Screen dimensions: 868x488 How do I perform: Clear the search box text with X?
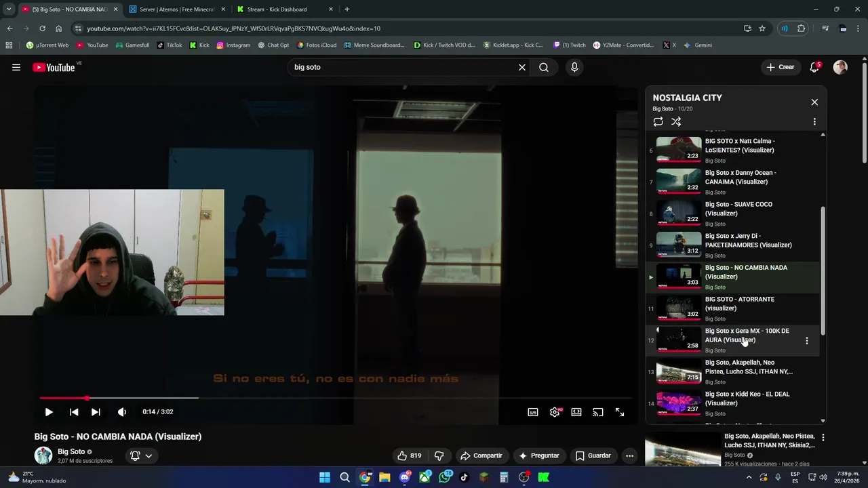522,67
